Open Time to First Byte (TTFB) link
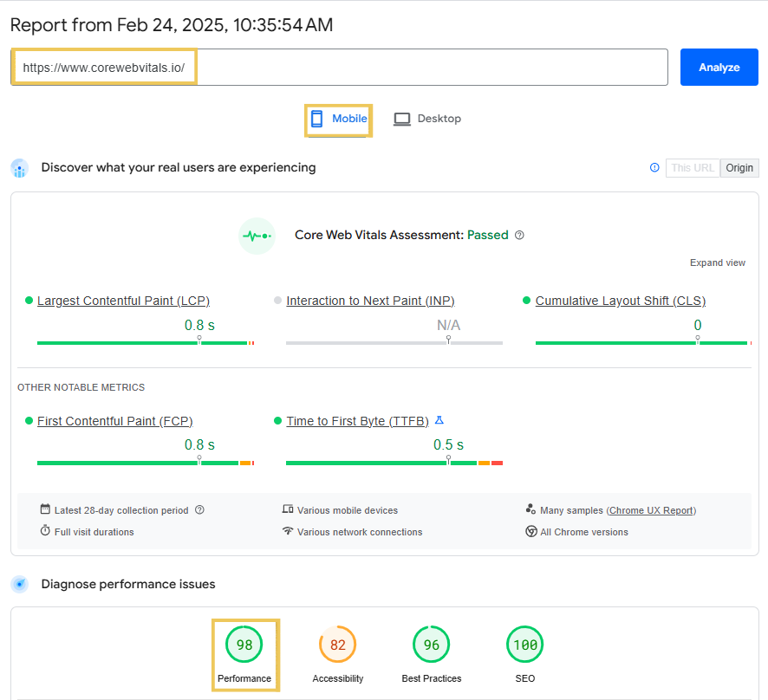768x700 pixels. 357,421
